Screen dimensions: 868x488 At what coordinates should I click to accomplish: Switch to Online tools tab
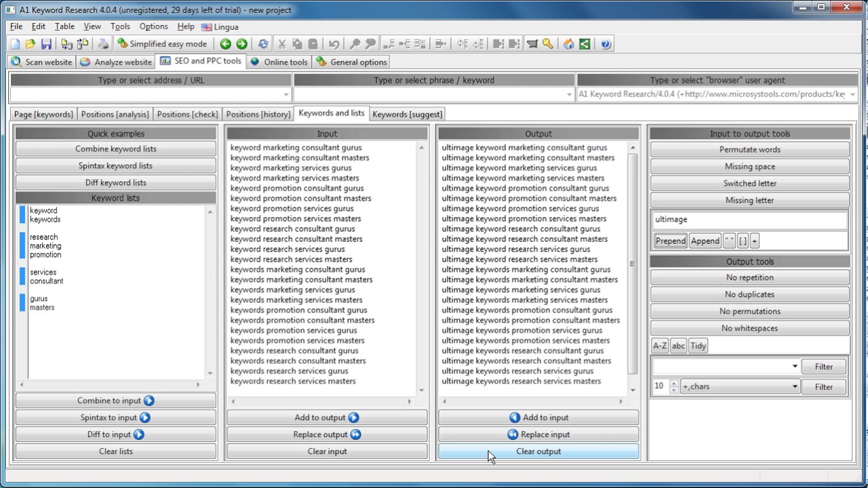point(279,62)
